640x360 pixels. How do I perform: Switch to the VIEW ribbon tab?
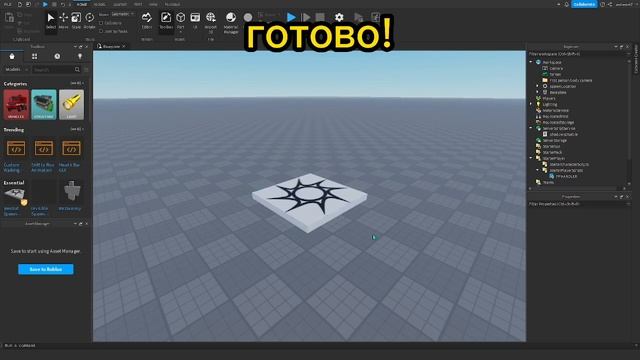point(153,4)
